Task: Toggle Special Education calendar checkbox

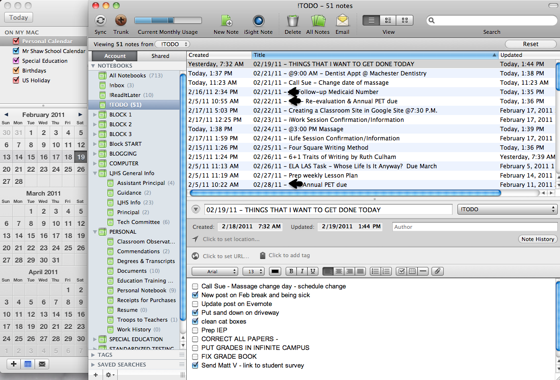Action: click(x=16, y=61)
